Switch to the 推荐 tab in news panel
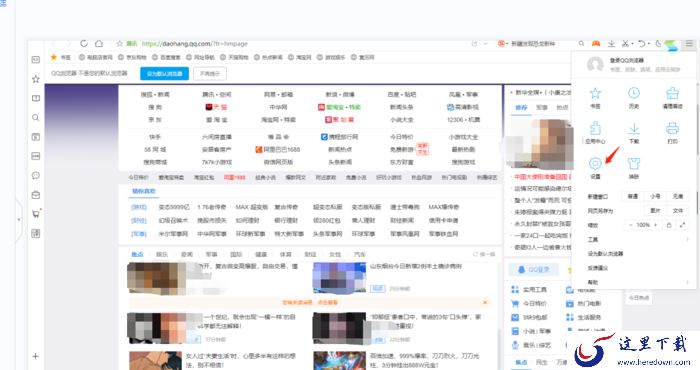 pyautogui.click(x=521, y=108)
